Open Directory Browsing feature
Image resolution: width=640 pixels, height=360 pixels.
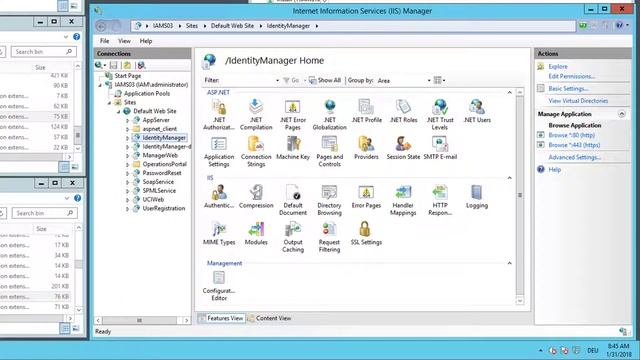click(x=329, y=200)
